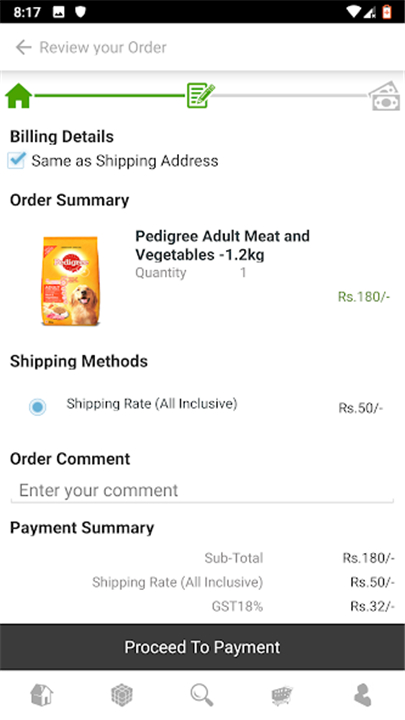Open categories cube icon in bottom bar

coord(122,694)
